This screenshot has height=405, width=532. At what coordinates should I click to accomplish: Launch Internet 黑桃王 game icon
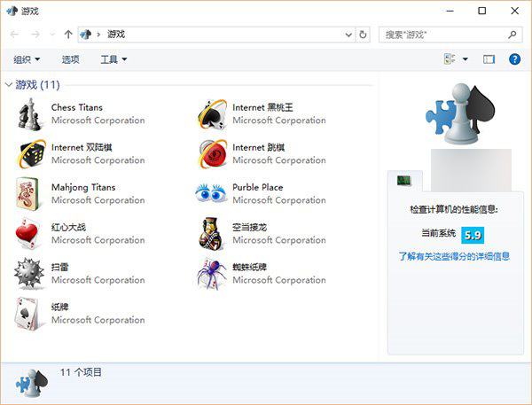click(211, 114)
